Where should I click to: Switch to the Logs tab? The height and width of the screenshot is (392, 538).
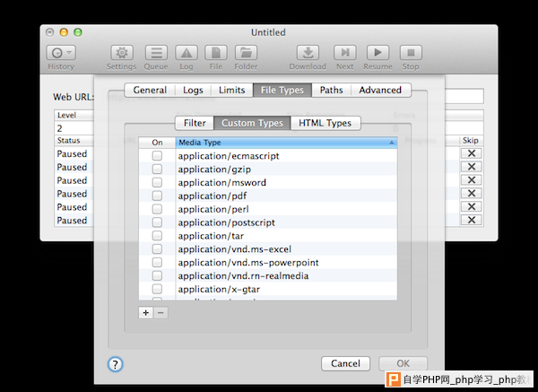click(x=193, y=90)
